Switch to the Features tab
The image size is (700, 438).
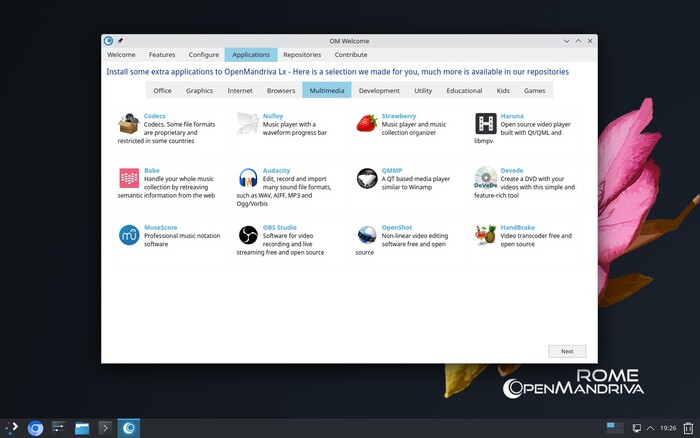[162, 54]
